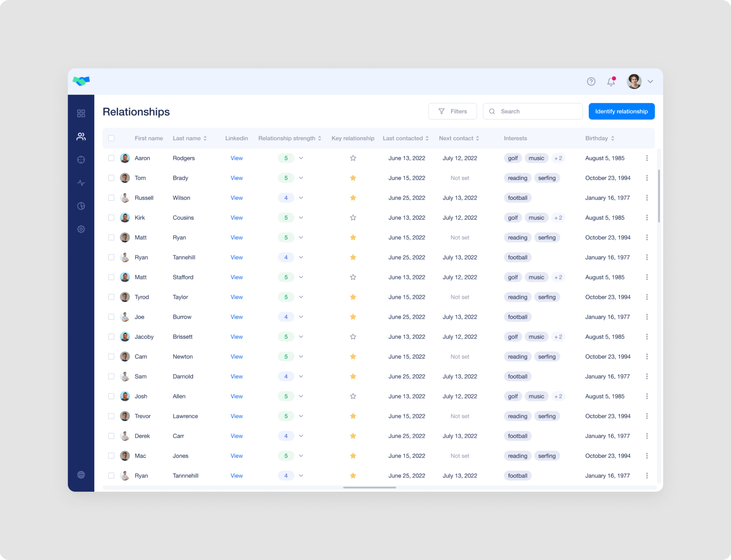
Task: Check the select-all checkbox in table header
Action: coord(112,138)
